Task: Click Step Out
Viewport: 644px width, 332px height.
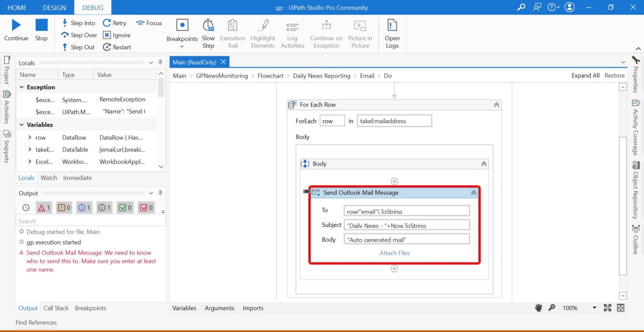Action: pos(78,47)
